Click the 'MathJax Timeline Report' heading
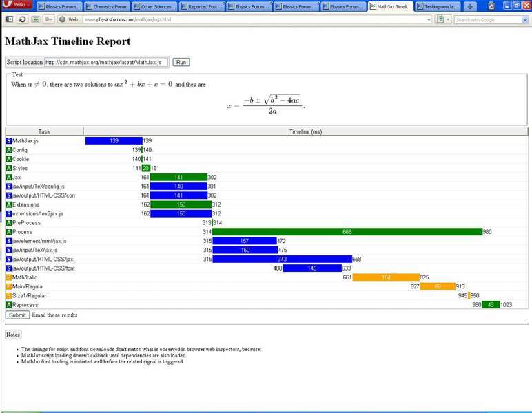The width and height of the screenshot is (532, 413). (x=68, y=41)
